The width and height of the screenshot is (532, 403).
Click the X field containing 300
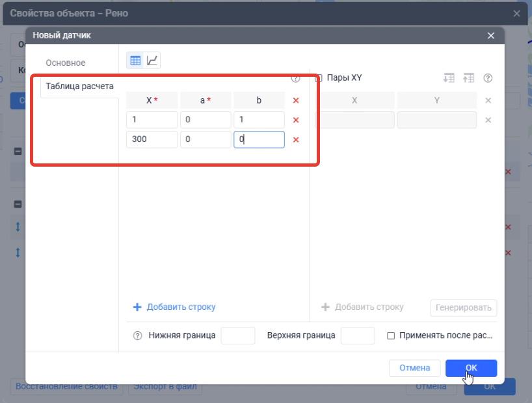[x=152, y=139]
